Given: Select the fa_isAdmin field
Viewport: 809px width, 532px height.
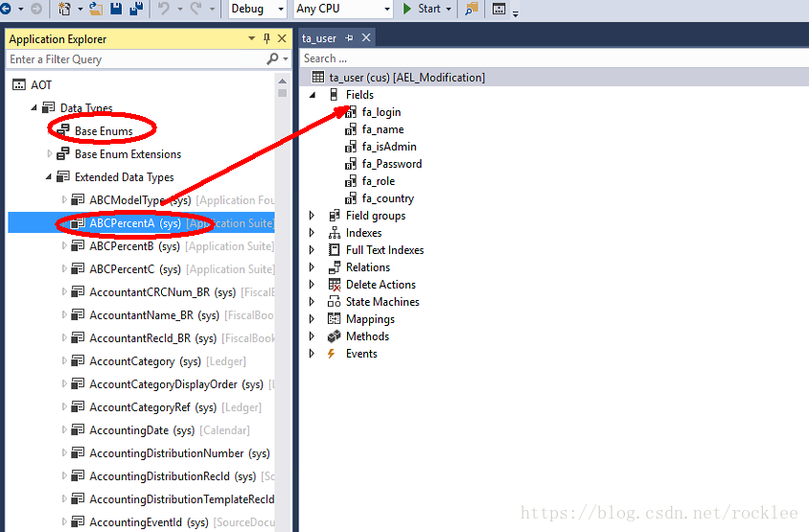Looking at the screenshot, I should (389, 147).
